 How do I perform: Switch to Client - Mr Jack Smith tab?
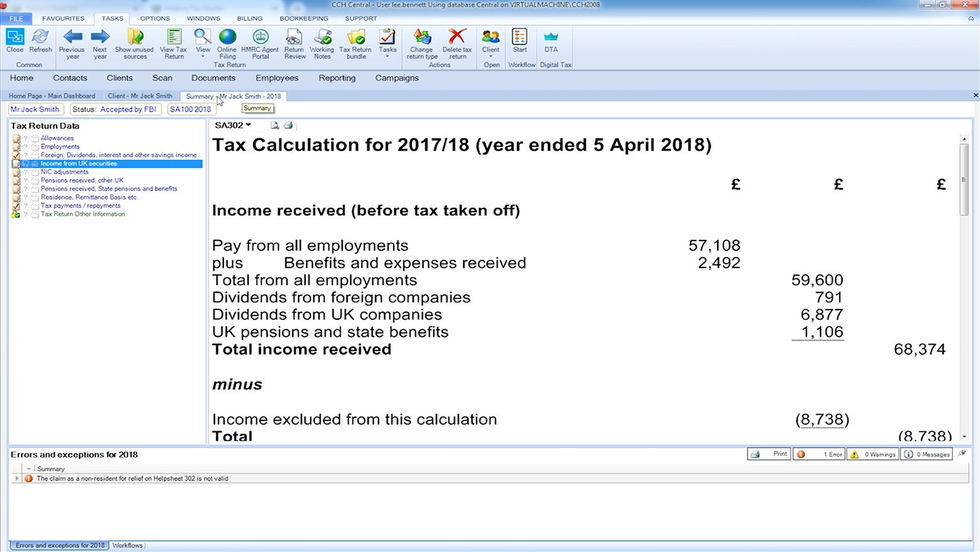[x=140, y=96]
